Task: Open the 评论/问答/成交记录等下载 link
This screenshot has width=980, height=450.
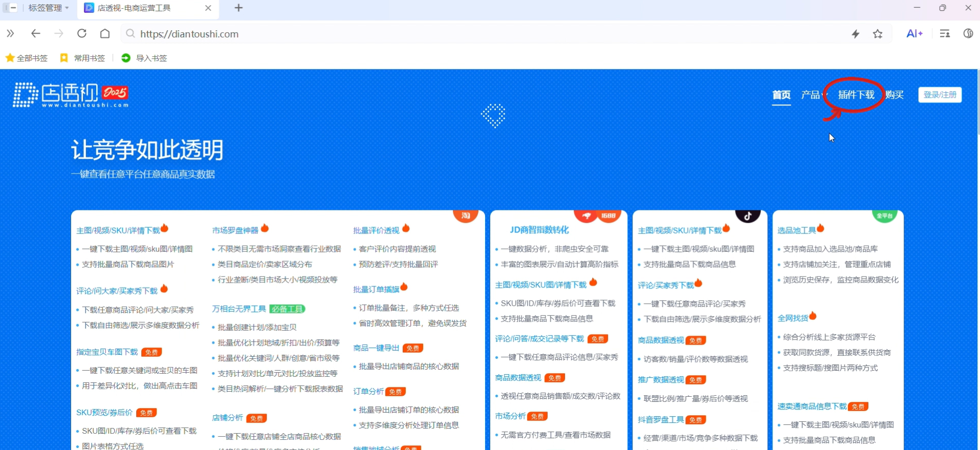Action: click(539, 338)
